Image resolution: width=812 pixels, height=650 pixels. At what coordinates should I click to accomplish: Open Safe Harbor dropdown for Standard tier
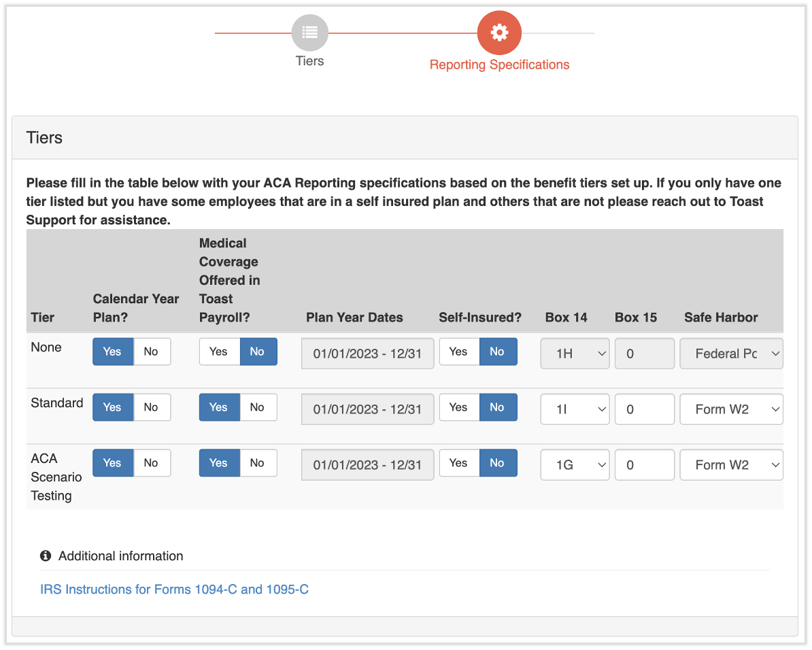731,409
